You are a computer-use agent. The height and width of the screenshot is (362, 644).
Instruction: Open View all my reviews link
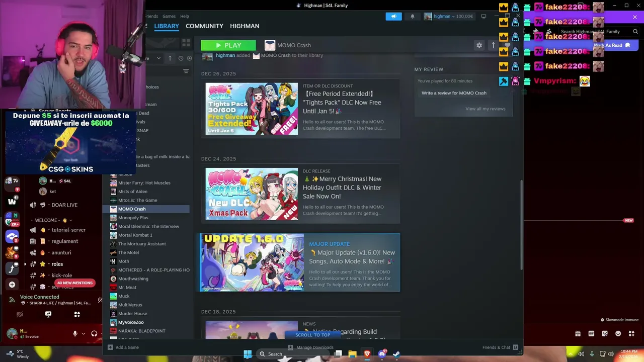coord(486,109)
